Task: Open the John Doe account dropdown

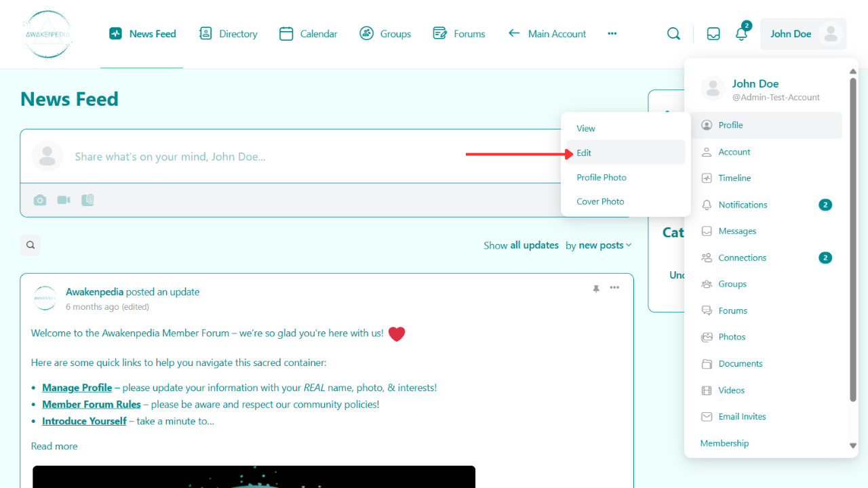Action: coord(803,34)
